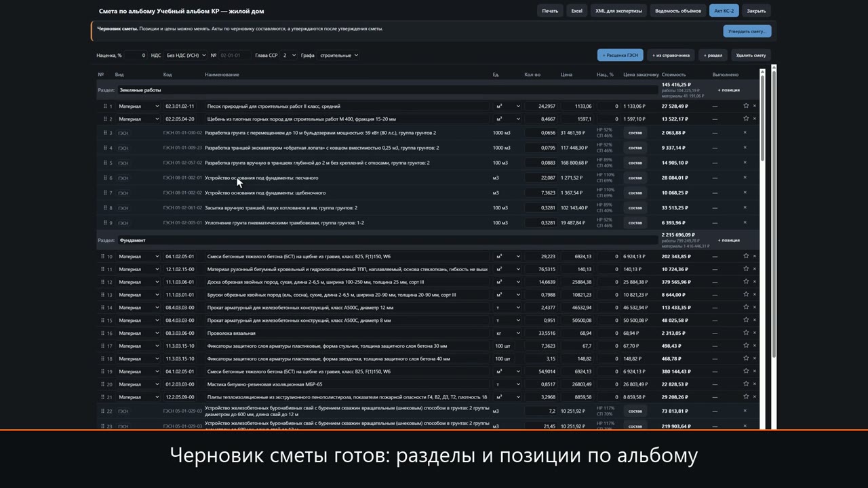Delete row 12 edged board material
This screenshot has height=488, width=868.
[x=754, y=282]
